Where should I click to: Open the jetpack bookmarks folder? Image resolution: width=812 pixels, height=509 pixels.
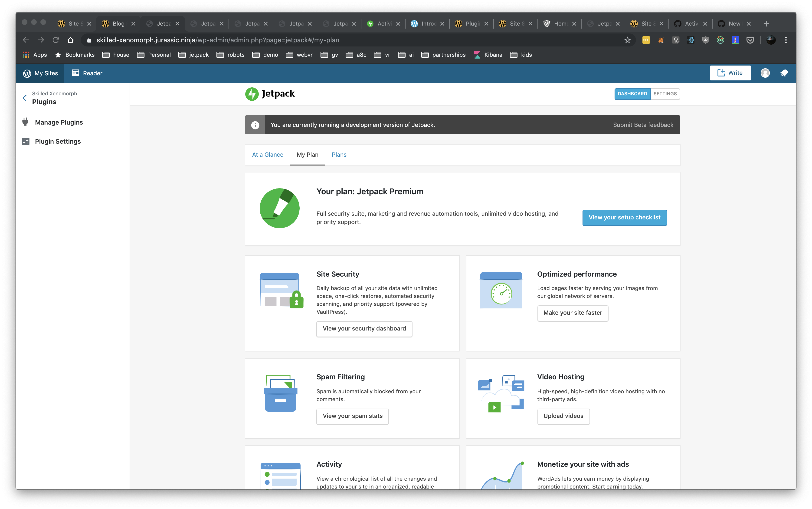(x=194, y=55)
